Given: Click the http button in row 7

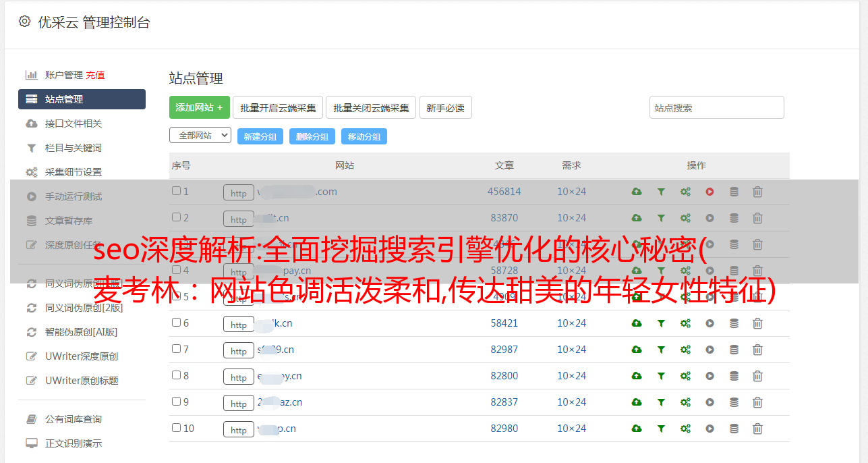Looking at the screenshot, I should (239, 350).
